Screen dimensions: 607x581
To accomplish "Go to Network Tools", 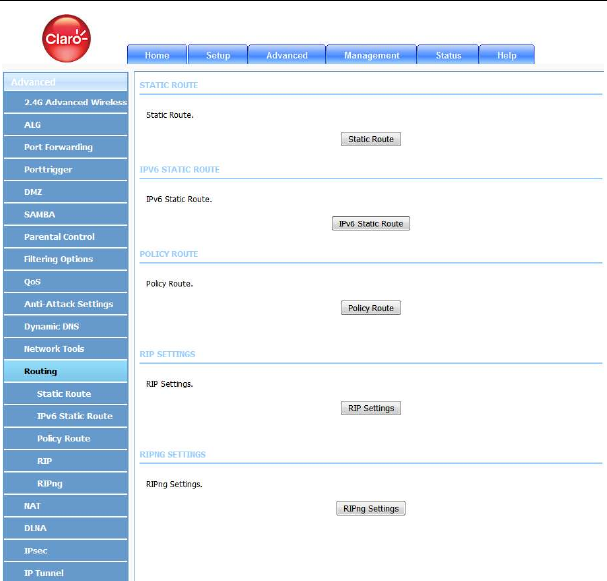I will 65,349.
